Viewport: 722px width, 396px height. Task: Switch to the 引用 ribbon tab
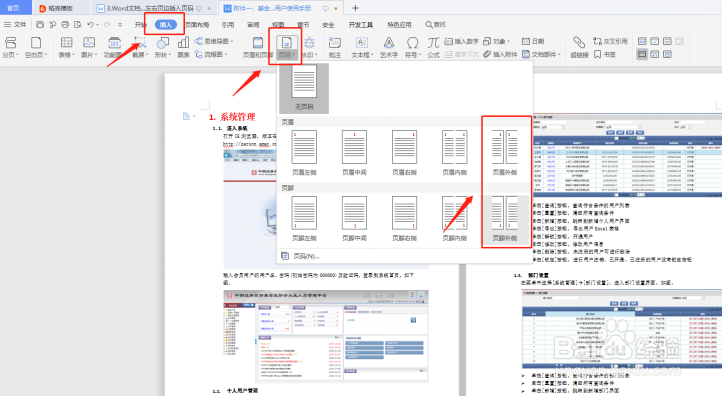(x=228, y=25)
